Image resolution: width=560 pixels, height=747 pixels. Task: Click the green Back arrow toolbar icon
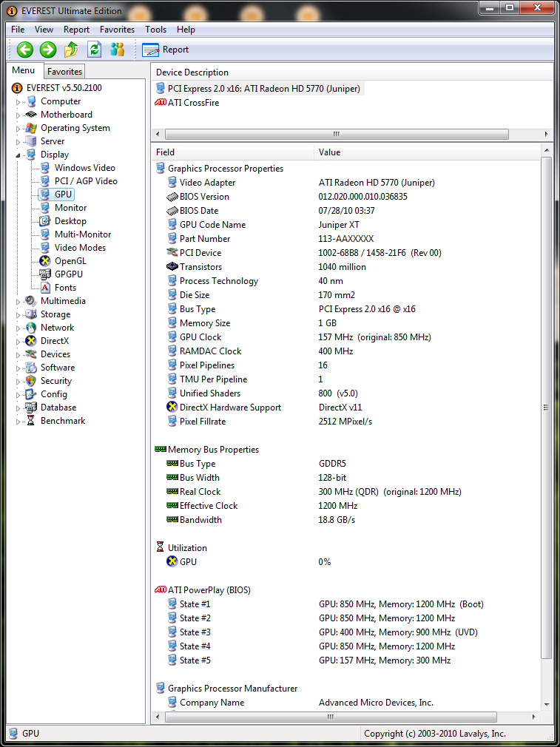pos(25,50)
